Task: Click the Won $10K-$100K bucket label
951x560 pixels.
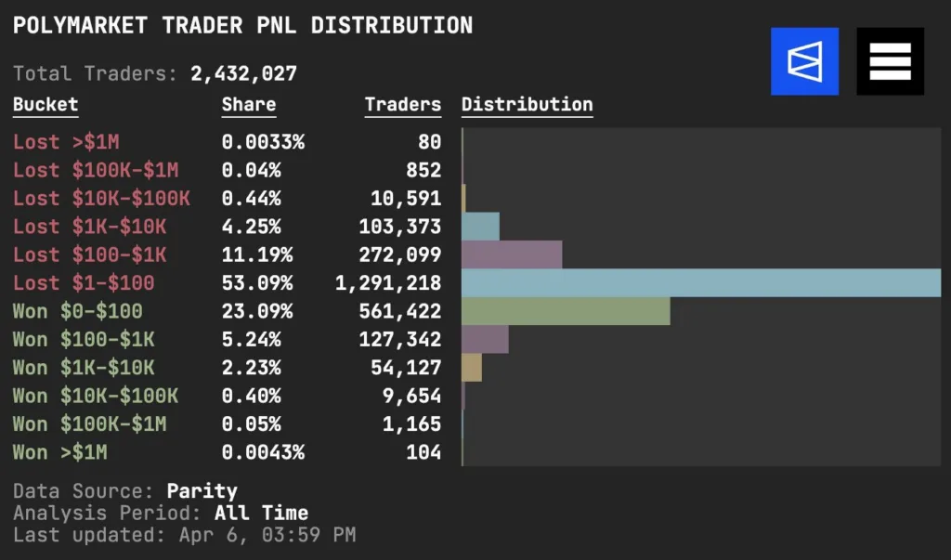Action: tap(96, 396)
